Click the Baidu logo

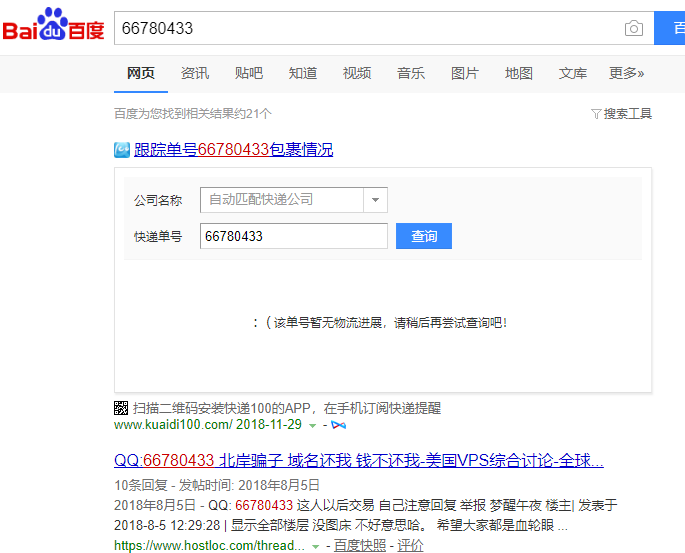click(x=53, y=24)
